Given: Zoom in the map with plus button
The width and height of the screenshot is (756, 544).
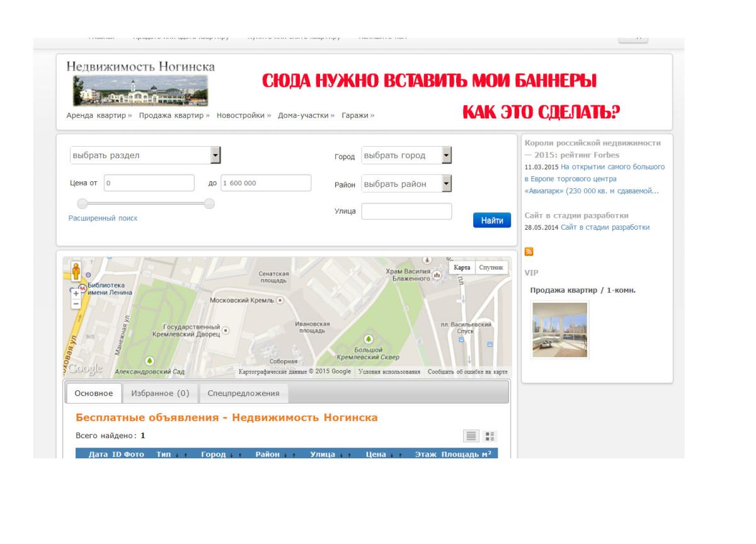Looking at the screenshot, I should point(76,293).
